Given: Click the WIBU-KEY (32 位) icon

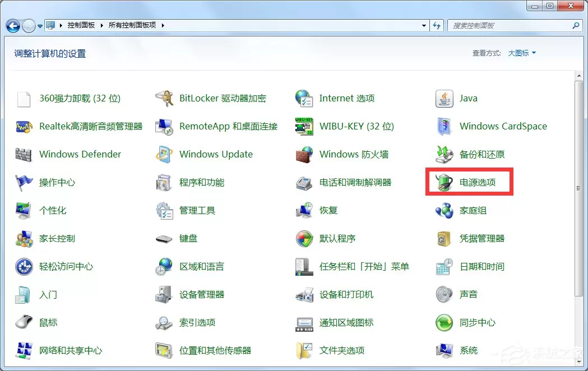Looking at the screenshot, I should (x=304, y=127).
